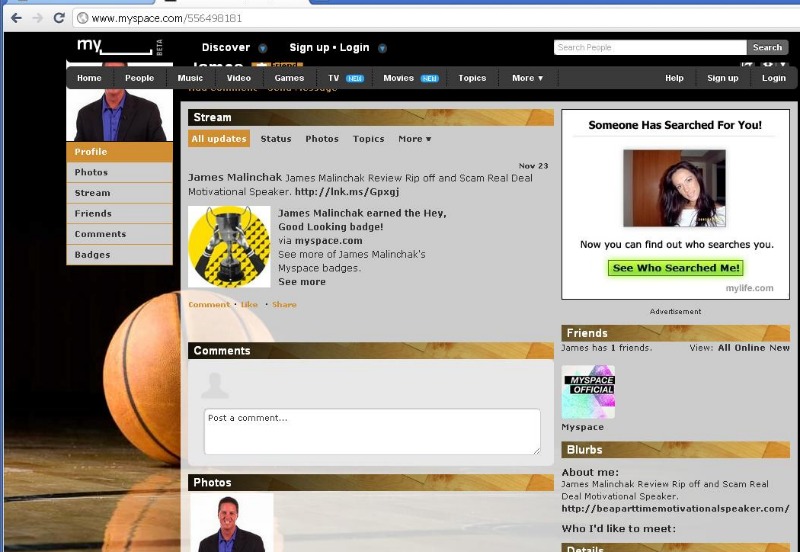This screenshot has height=552, width=800.
Task: View Online friends filter
Action: pyautogui.click(x=750, y=348)
